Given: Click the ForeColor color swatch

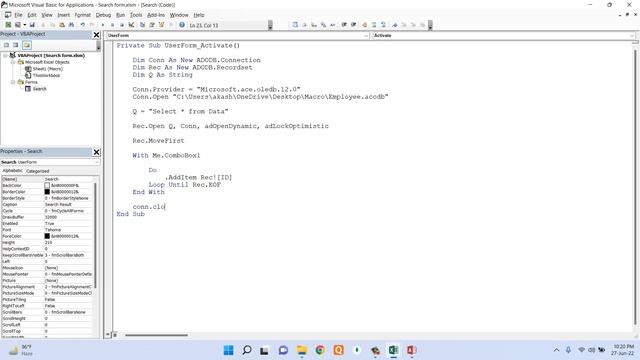Looking at the screenshot, I should coord(47,236).
